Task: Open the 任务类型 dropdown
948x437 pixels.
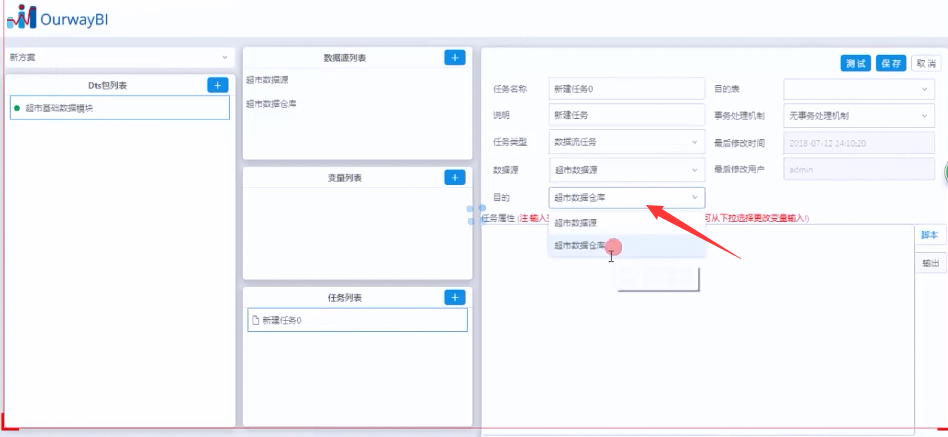Action: (x=627, y=142)
